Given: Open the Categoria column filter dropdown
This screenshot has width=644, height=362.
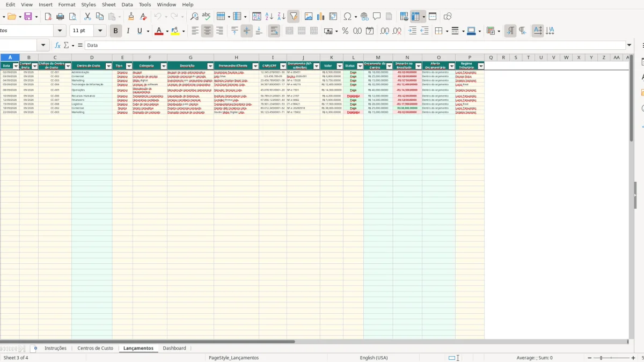Looking at the screenshot, I should [164, 66].
